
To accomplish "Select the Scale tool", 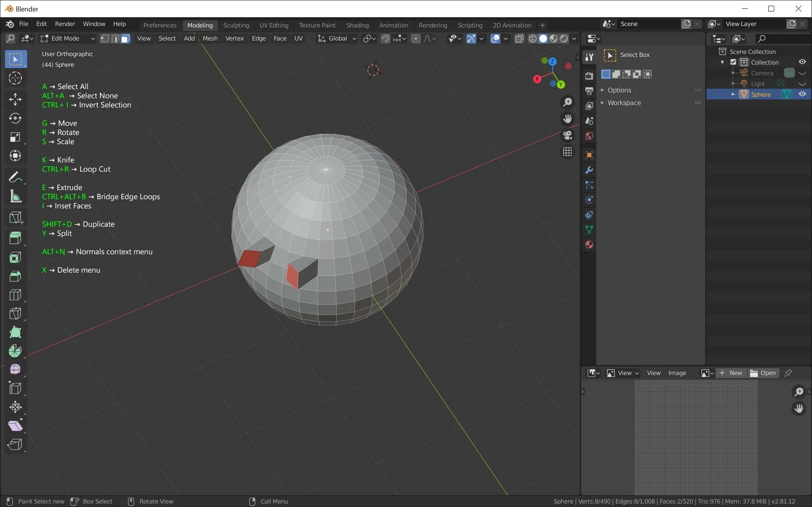I will click(x=15, y=137).
